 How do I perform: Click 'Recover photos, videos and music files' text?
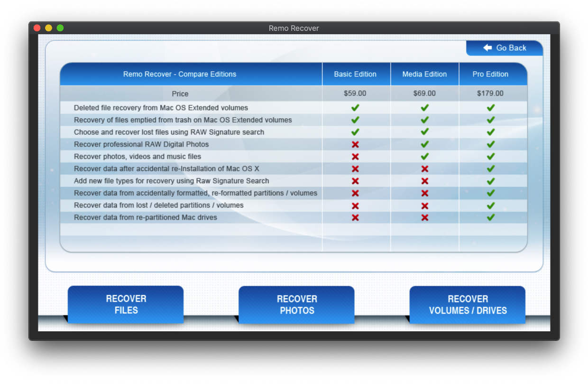[138, 157]
